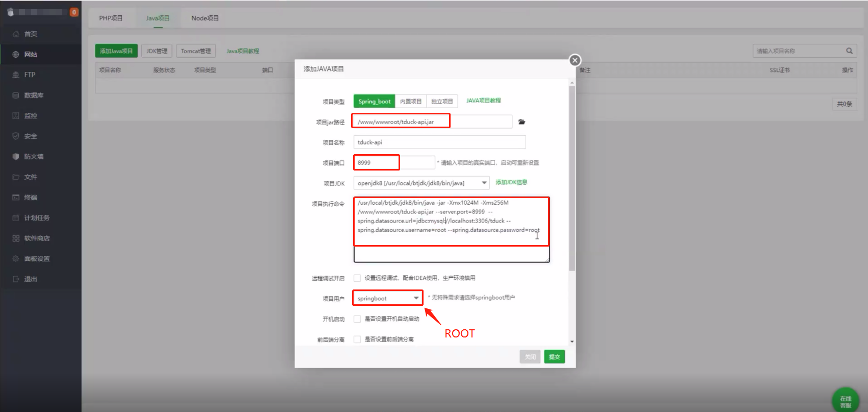Screen dimensions: 868x412
Task: Click the 项目名称 column header
Action: pyautogui.click(x=110, y=70)
